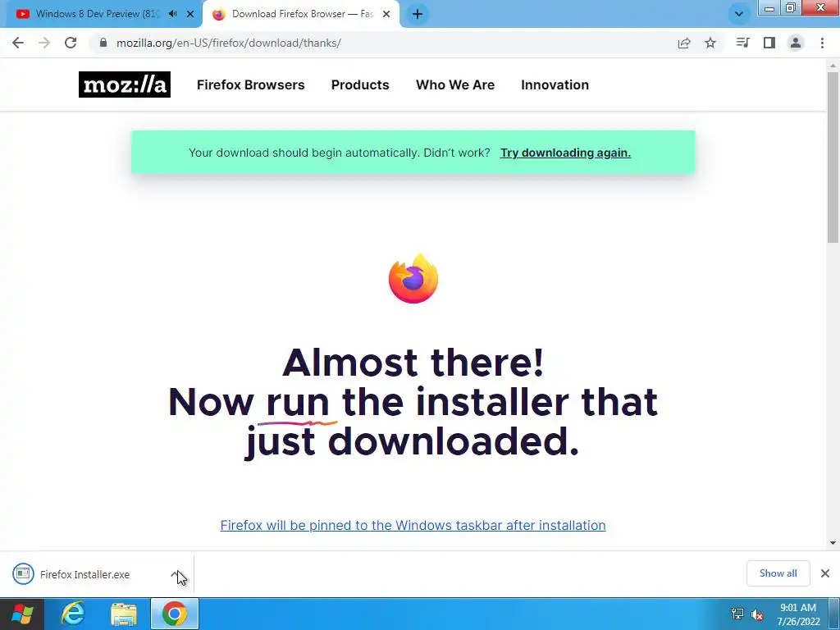
Task: Open the Chrome three-dot menu
Action: [822, 43]
